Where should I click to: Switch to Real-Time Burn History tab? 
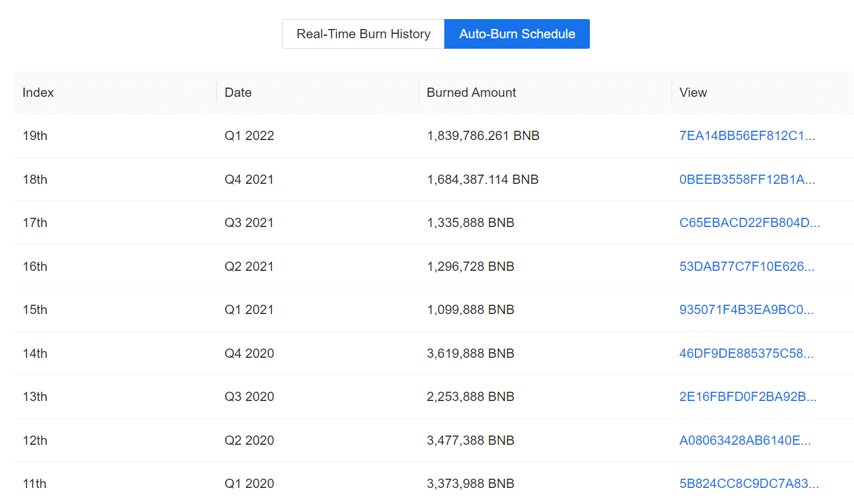pyautogui.click(x=363, y=34)
